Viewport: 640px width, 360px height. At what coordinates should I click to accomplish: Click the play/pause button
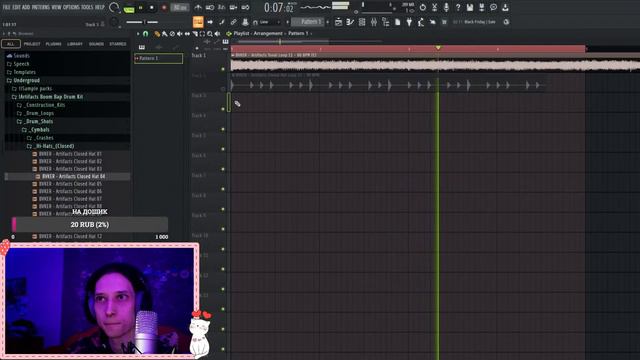141,8
